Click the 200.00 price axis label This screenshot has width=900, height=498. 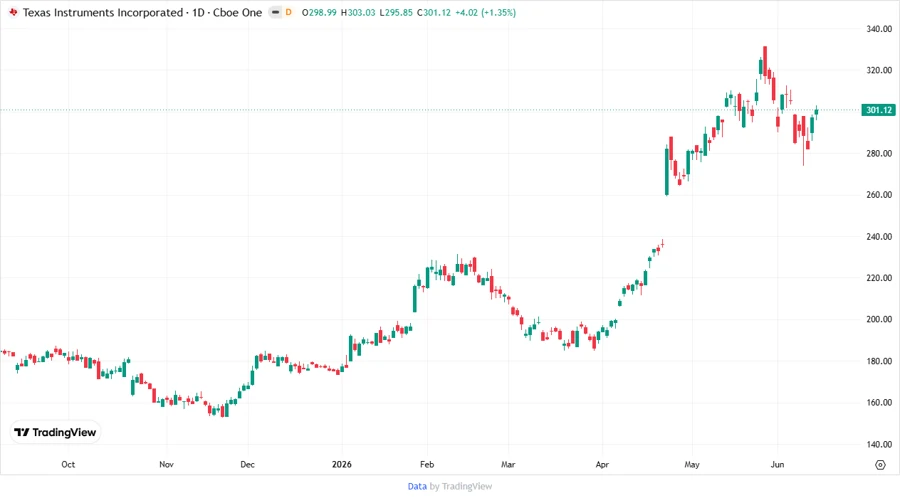(x=879, y=319)
